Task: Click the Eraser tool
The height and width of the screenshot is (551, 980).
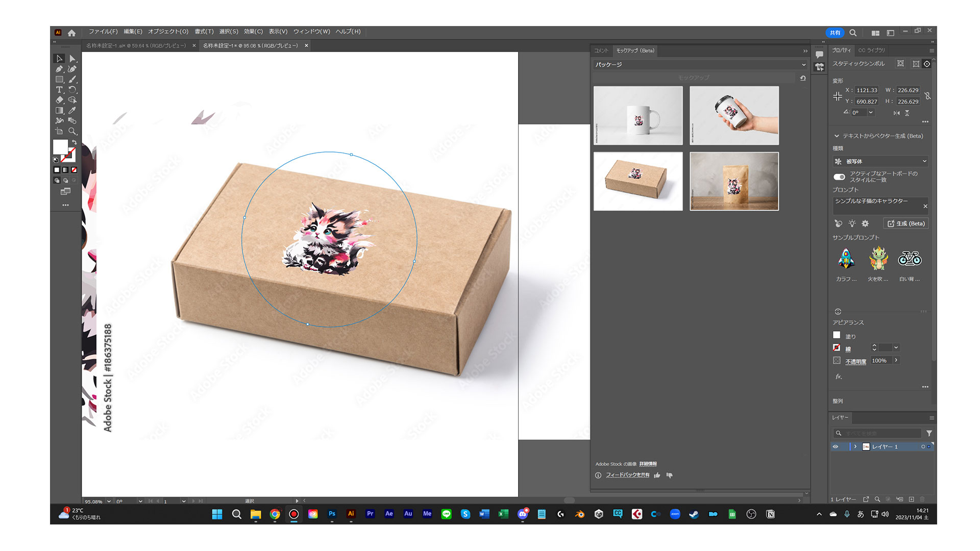Action: pyautogui.click(x=59, y=100)
